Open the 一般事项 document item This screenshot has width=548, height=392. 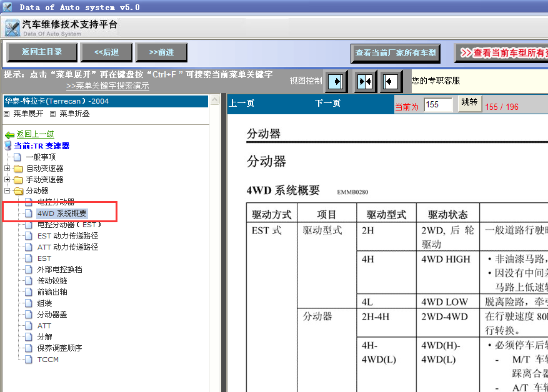click(41, 157)
